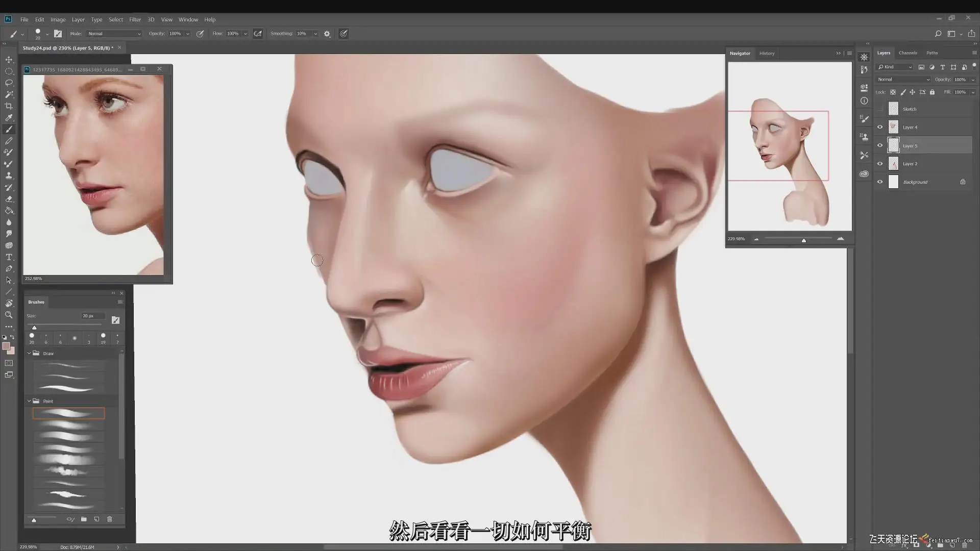Click the foreground color swatch
This screenshot has height=551, width=980.
(6, 346)
